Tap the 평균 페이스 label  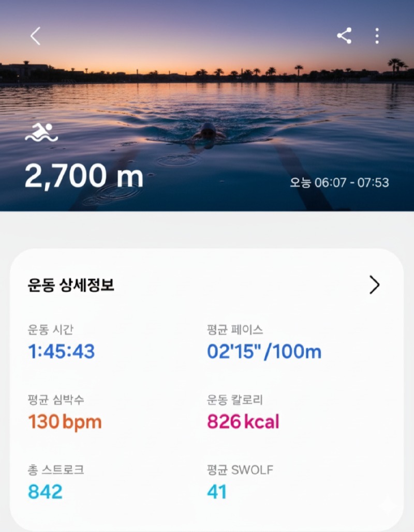(x=235, y=329)
